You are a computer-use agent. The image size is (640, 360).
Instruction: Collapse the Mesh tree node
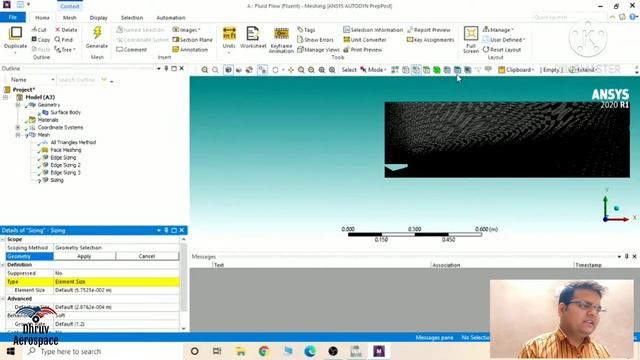(x=18, y=135)
